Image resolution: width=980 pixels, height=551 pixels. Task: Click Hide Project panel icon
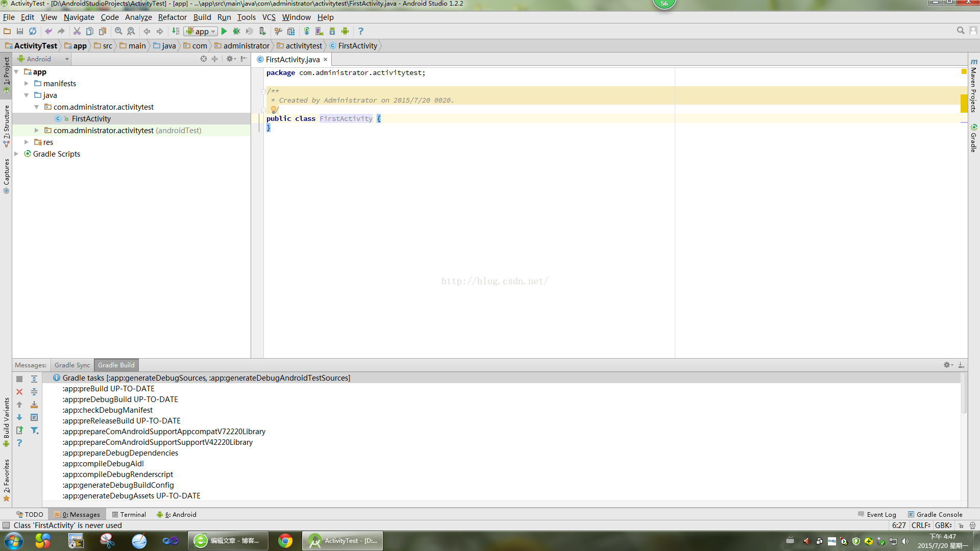[244, 59]
